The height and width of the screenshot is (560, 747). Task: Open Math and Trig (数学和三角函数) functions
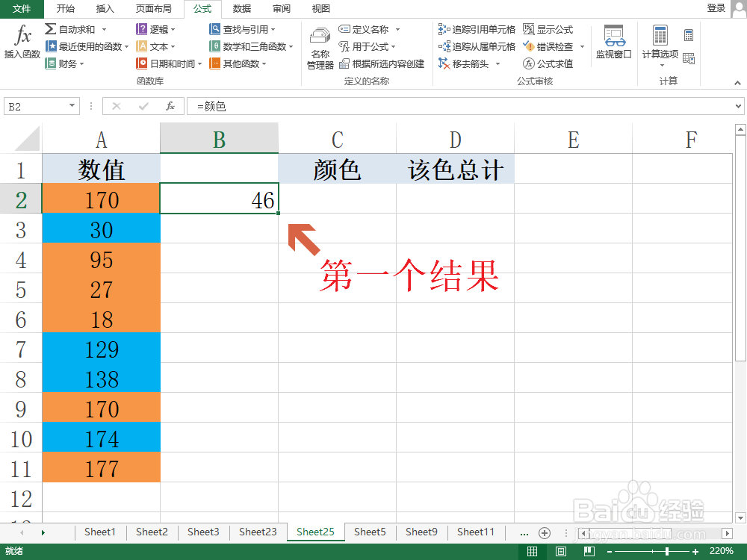pyautogui.click(x=251, y=46)
